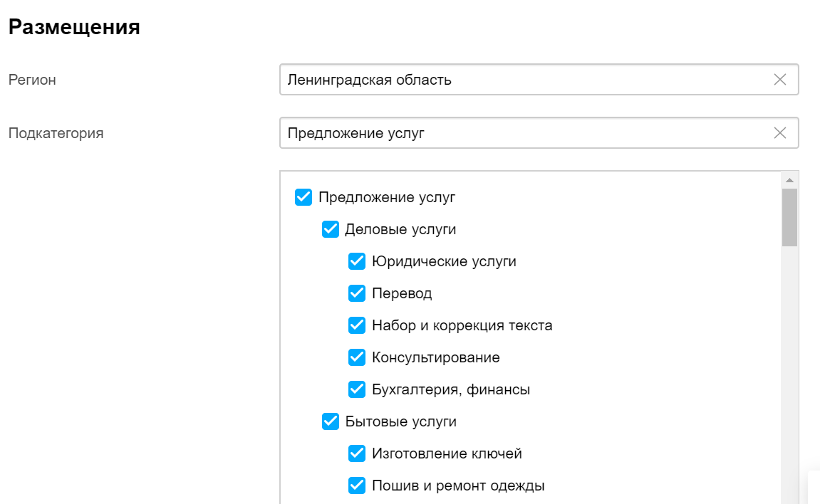Disable the Бухгалтерия, финансы checkbox
Viewport: 820px width, 504px height.
357,389
